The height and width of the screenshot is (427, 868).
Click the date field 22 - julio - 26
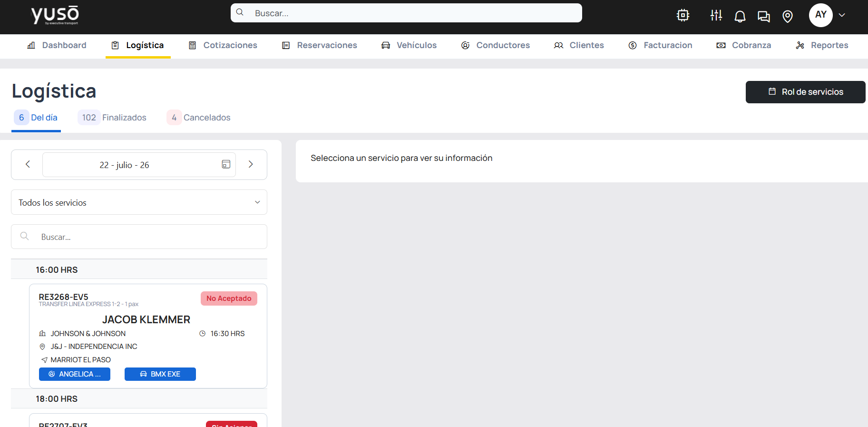pos(139,165)
